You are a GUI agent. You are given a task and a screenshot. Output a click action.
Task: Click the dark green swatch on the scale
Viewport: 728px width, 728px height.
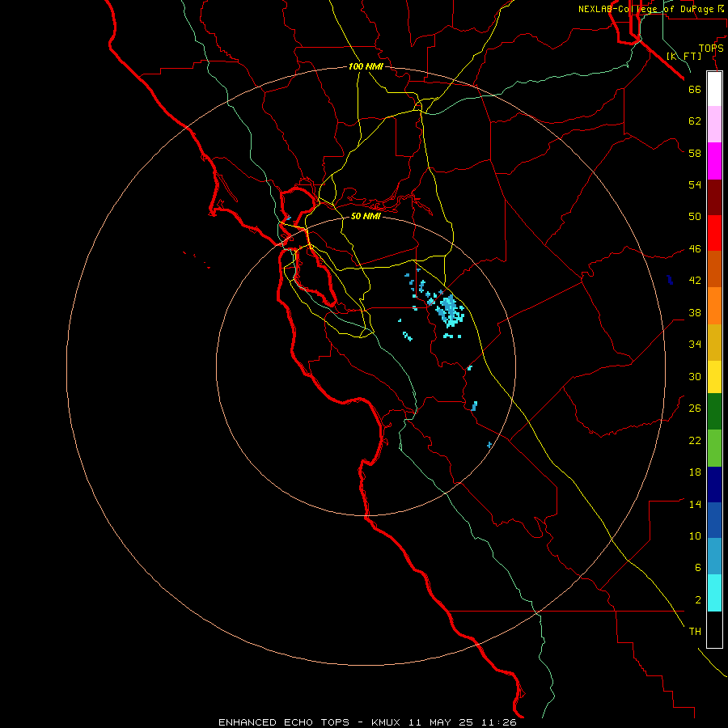pyautogui.click(x=714, y=412)
